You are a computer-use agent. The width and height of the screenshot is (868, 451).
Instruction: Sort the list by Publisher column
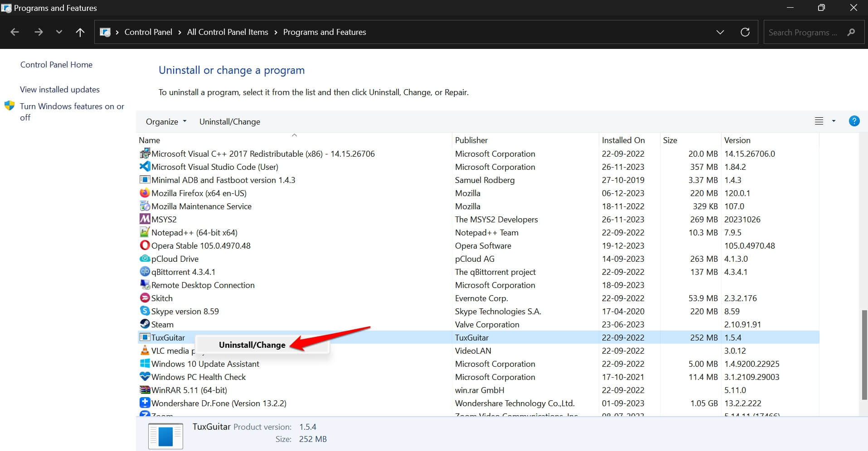(471, 140)
